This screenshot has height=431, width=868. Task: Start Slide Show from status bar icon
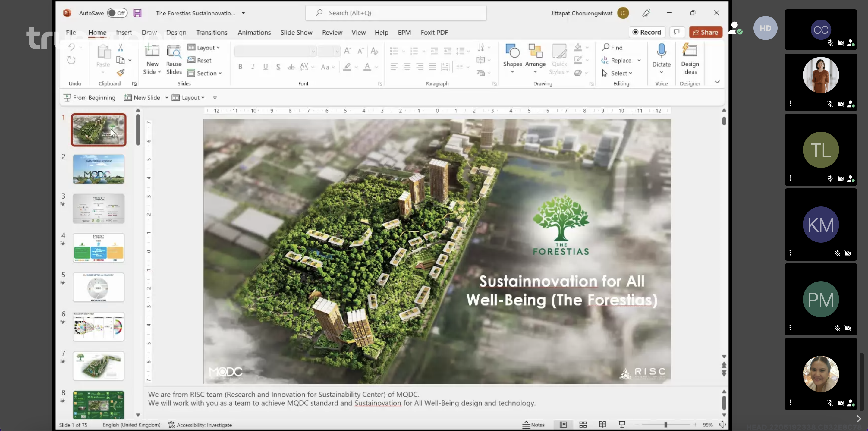(622, 425)
